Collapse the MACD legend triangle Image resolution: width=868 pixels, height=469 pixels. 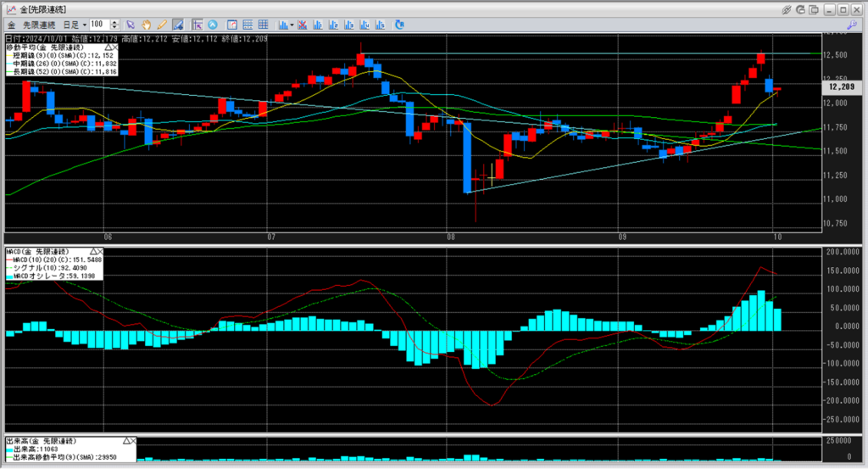93,252
